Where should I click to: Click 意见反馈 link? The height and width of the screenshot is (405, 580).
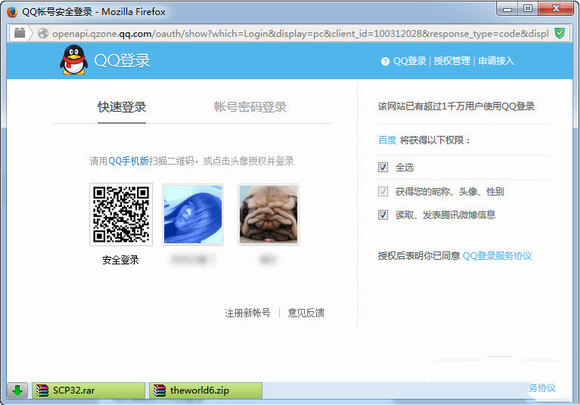click(306, 313)
